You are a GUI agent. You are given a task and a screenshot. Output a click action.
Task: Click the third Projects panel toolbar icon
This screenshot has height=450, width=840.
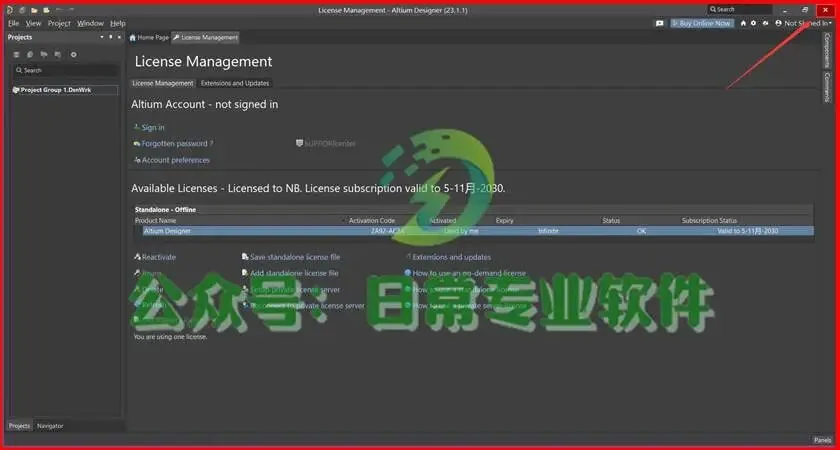coord(44,55)
